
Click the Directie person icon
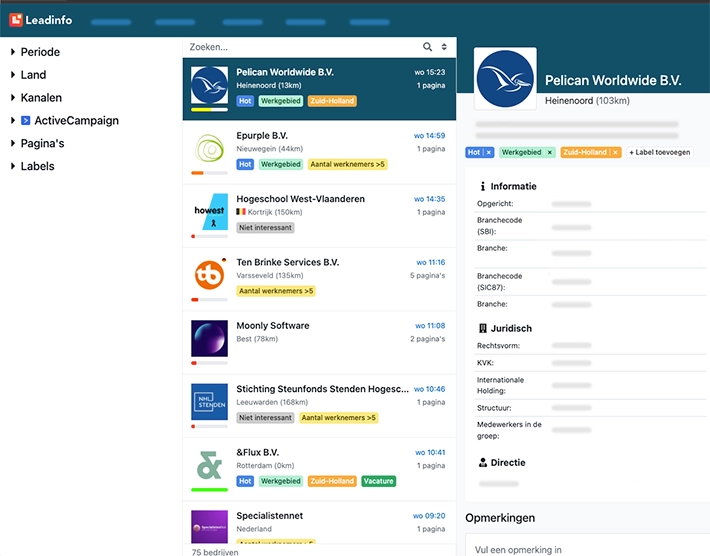[x=483, y=463]
